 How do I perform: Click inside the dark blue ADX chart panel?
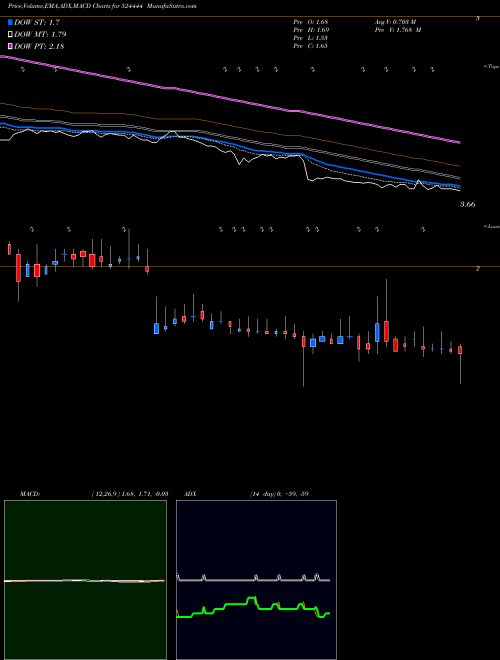(256, 580)
